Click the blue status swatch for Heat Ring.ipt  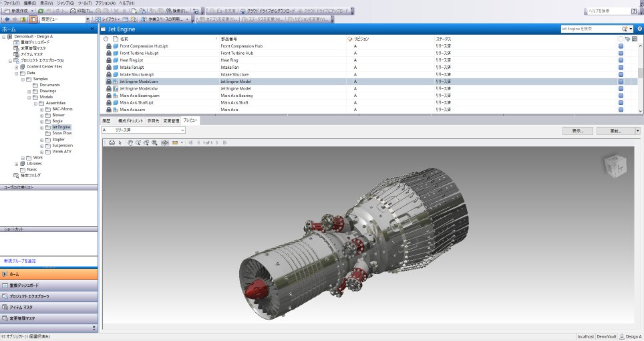[621, 60]
